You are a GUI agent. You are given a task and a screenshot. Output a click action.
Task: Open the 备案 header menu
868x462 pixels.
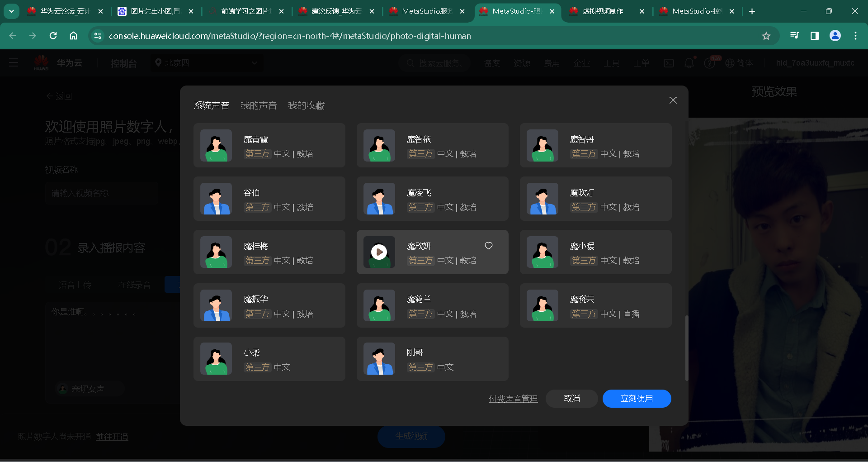pos(492,63)
